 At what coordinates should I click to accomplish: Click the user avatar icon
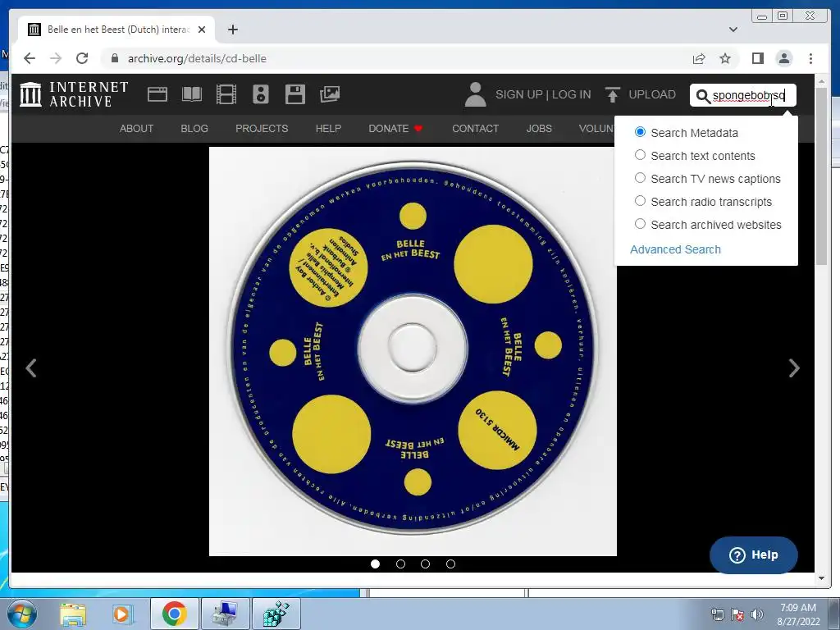click(x=475, y=94)
